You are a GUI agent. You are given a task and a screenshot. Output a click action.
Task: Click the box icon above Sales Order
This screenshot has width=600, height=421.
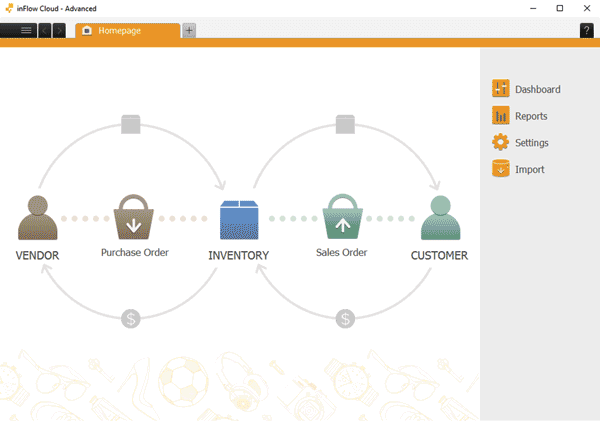point(345,124)
